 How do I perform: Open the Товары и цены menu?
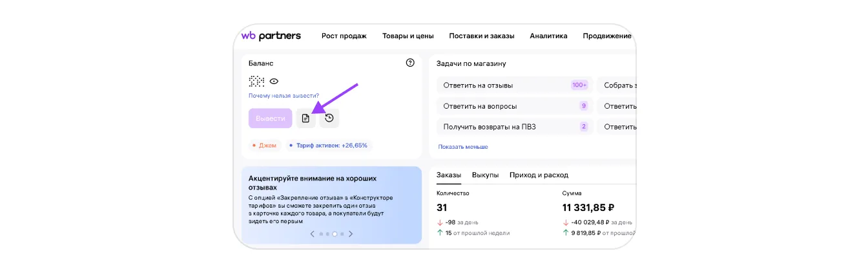click(x=408, y=36)
